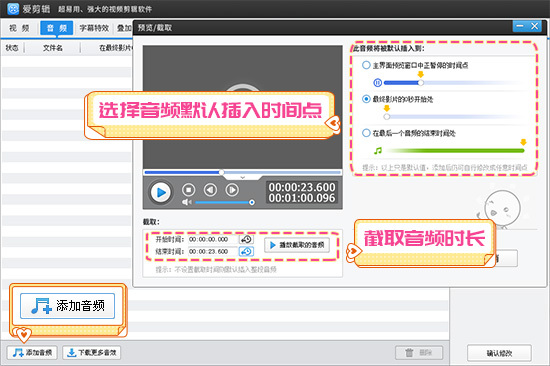This screenshot has width=550, height=366.
Task: Play the audio preview with the large play button
Action: [x=161, y=192]
